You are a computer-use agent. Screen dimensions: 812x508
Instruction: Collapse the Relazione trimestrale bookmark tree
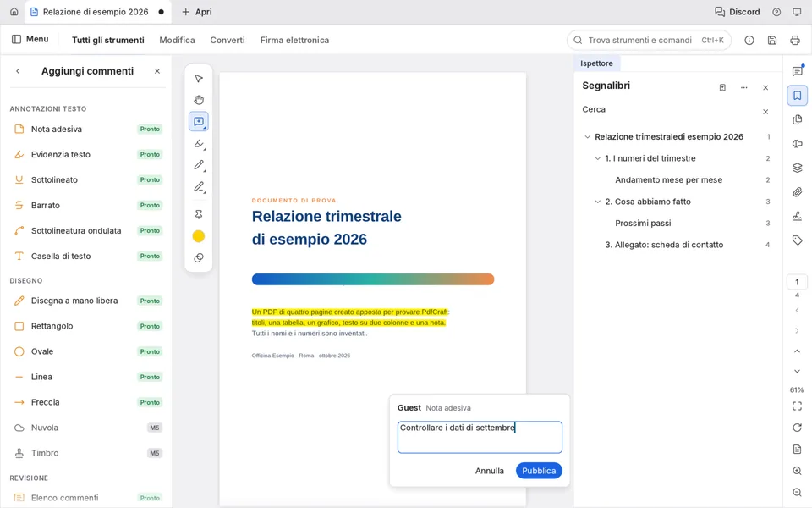click(x=587, y=137)
